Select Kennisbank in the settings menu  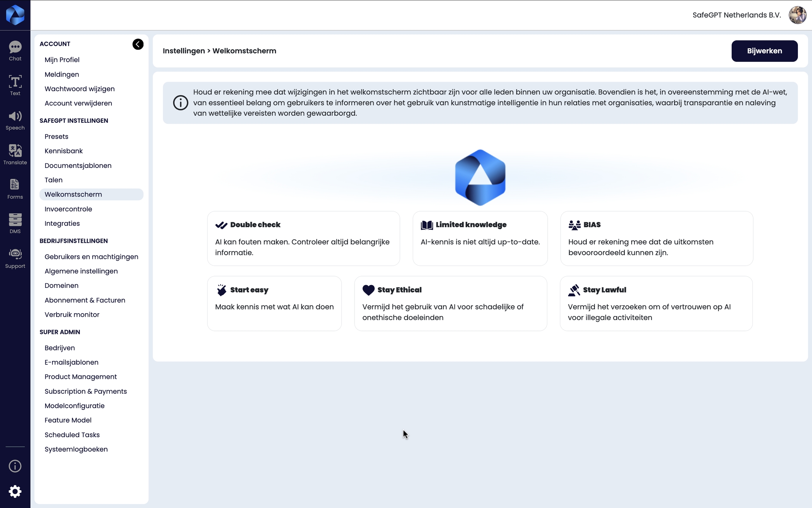(x=64, y=151)
